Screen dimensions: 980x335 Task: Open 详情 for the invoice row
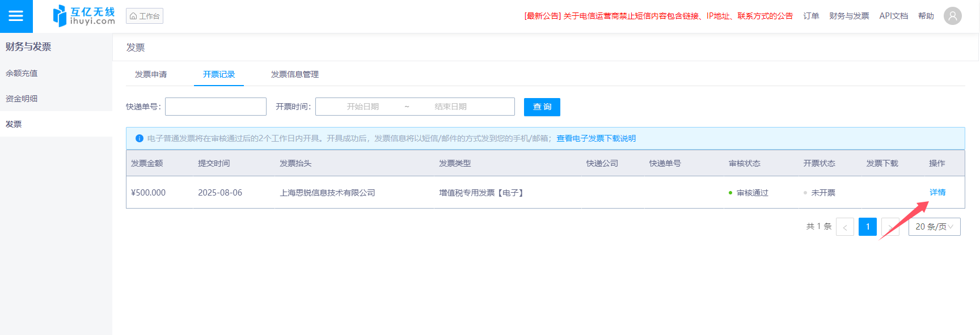tap(937, 192)
